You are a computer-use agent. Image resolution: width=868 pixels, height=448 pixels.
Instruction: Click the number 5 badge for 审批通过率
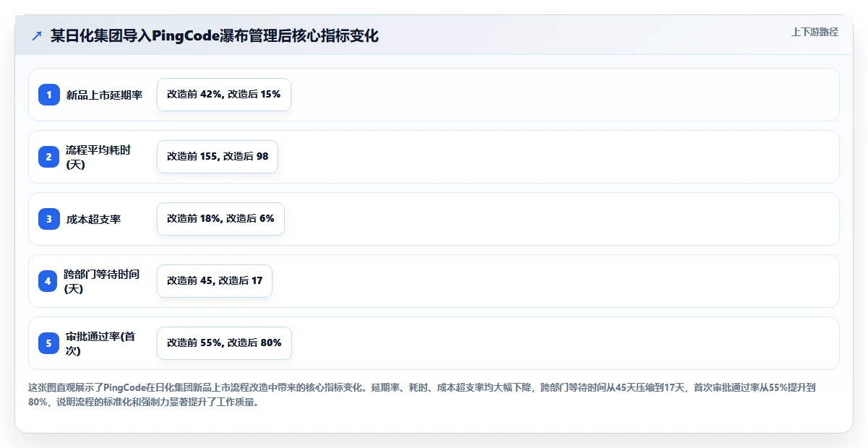49,343
